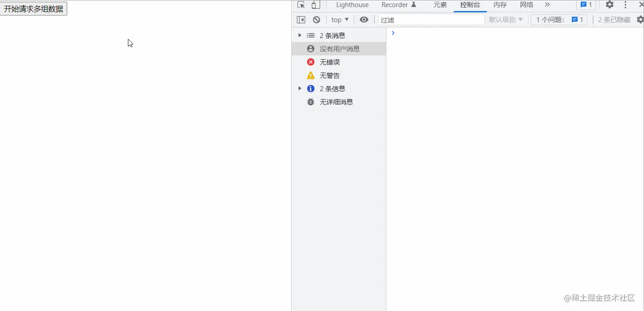Open the issues counter badge in tab bar
The width and height of the screenshot is (644, 311).
tap(586, 5)
